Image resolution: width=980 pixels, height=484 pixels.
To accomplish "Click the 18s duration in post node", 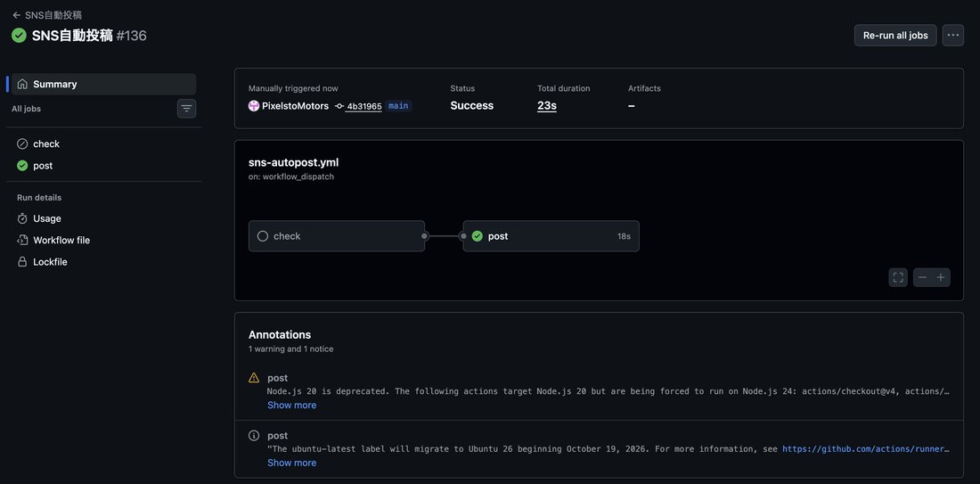I will [624, 236].
